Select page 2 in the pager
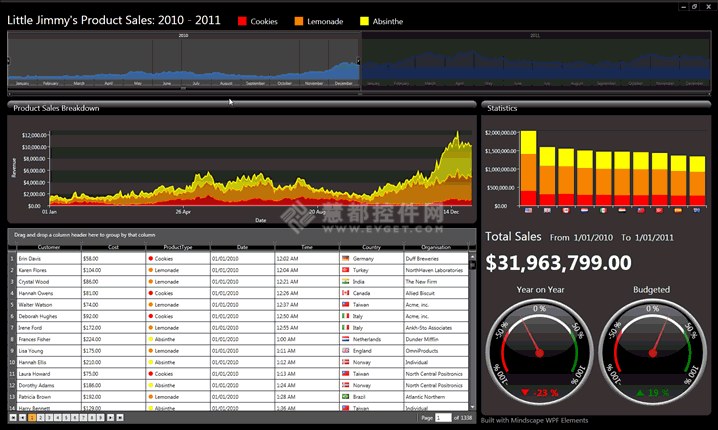718x430 pixels. tap(40, 418)
